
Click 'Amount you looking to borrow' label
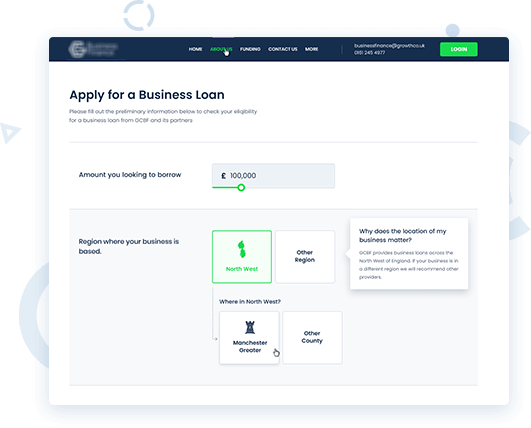tap(130, 175)
